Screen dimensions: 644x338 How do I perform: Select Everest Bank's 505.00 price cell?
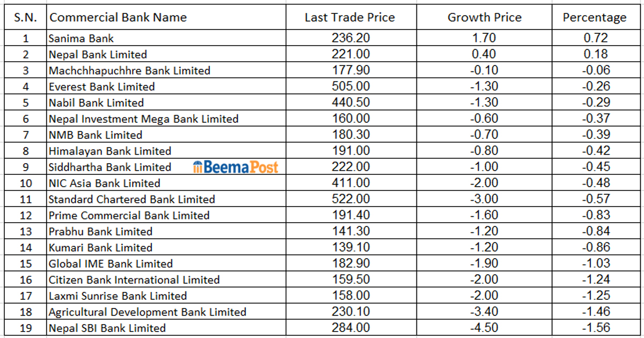click(x=351, y=86)
